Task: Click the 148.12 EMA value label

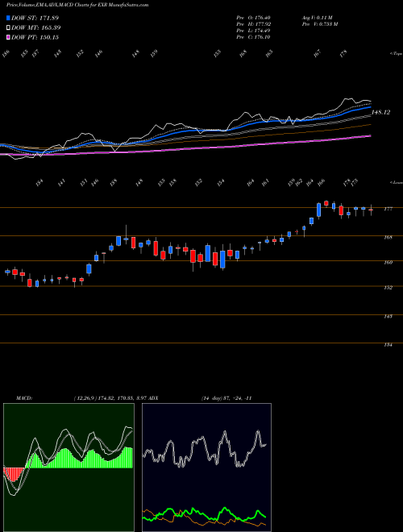Action: coord(381,112)
